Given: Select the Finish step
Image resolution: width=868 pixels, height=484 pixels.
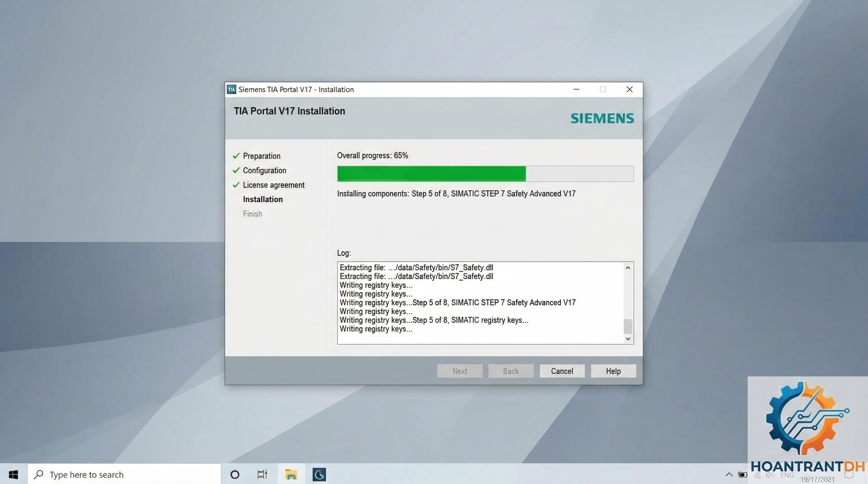Looking at the screenshot, I should coord(252,214).
